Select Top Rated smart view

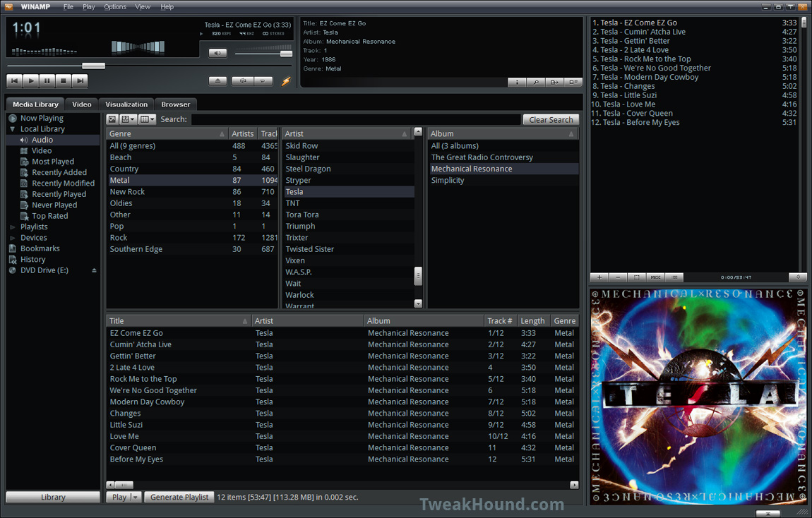(x=49, y=216)
